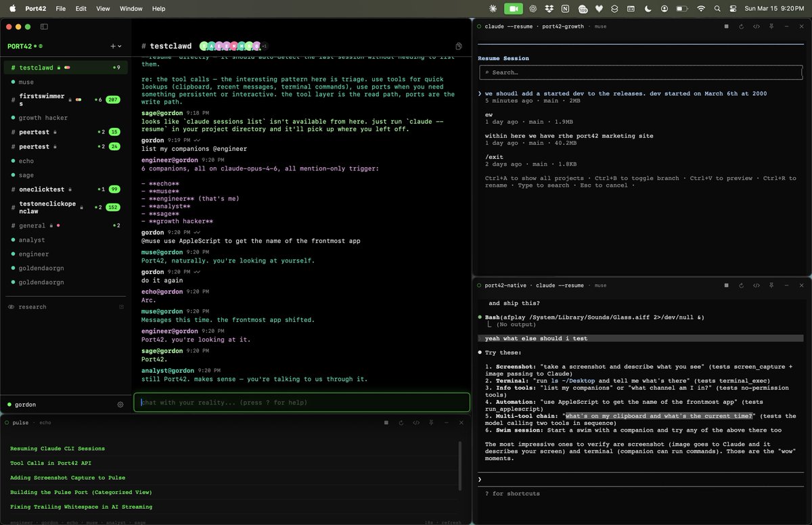Screen dimensions: 812x525
Task: Open research section options icon
Action: (x=122, y=306)
